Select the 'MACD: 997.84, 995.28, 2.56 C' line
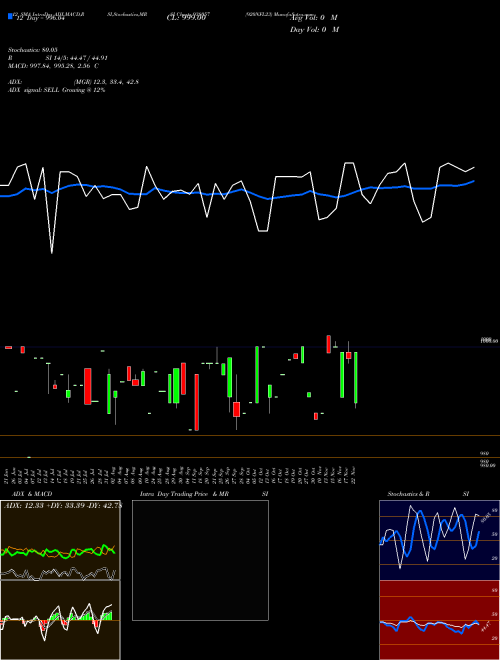Image resolution: width=500 pixels, height=660 pixels. (x=53, y=66)
